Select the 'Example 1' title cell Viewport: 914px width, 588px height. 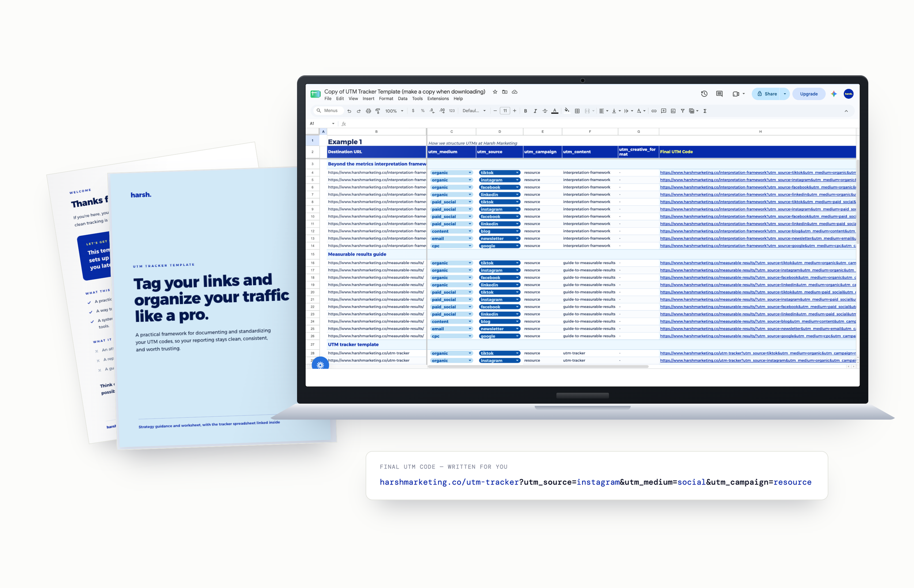[x=376, y=141]
